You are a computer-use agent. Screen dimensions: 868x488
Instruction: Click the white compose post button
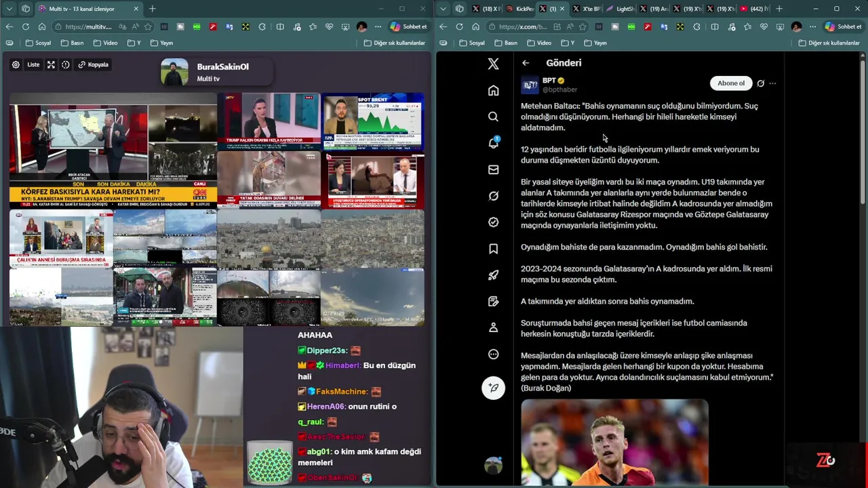(x=493, y=388)
